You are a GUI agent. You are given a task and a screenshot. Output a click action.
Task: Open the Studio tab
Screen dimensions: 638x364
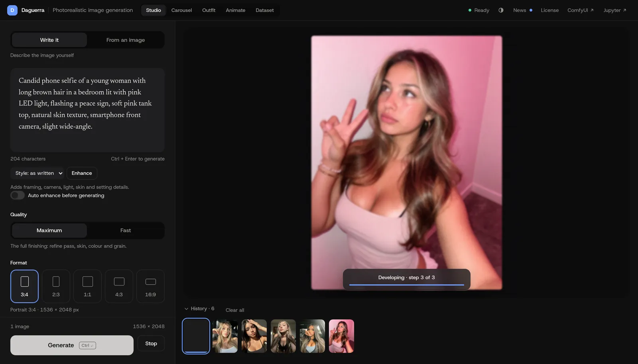pos(153,10)
